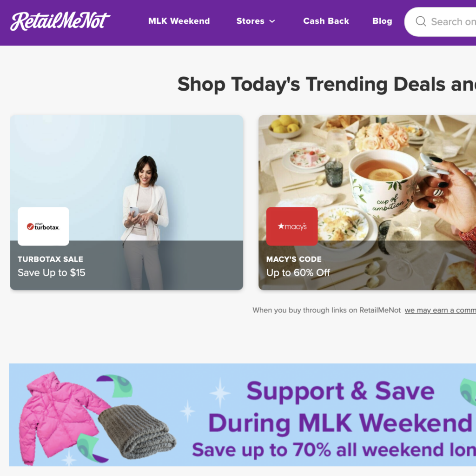The width and height of the screenshot is (476, 476).
Task: Open the Macy's Code deal card
Action: point(367,203)
